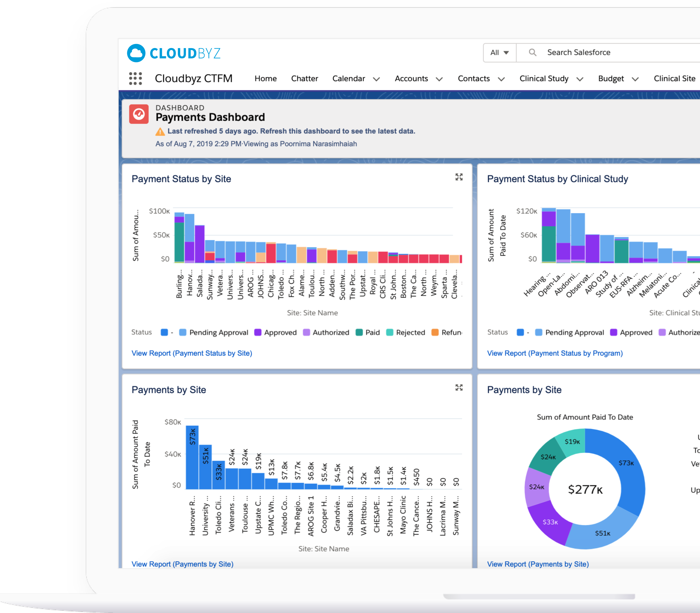Click the $19k teal donut segment
Image resolution: width=700 pixels, height=613 pixels.
pos(572,442)
